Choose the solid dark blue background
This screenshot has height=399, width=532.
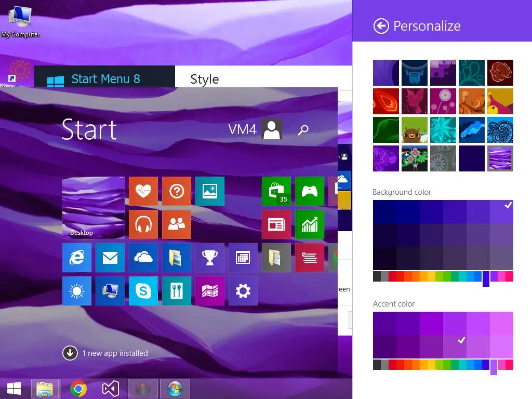coord(472,158)
